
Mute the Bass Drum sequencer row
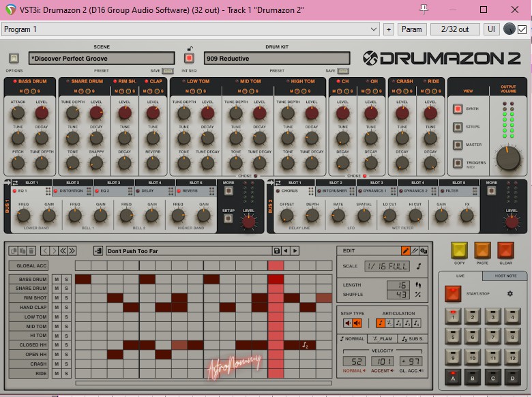[x=57, y=279]
